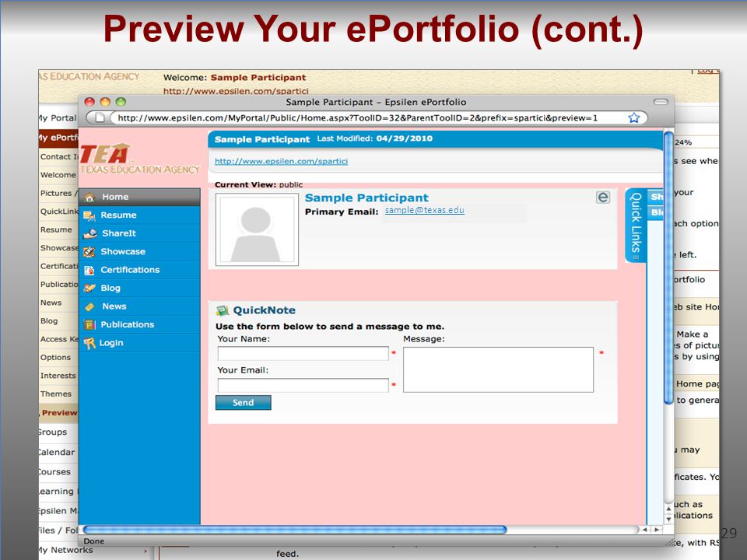This screenshot has width=747, height=560.
Task: Click the toolbar toggle pill in title bar
Action: pyautogui.click(x=661, y=101)
